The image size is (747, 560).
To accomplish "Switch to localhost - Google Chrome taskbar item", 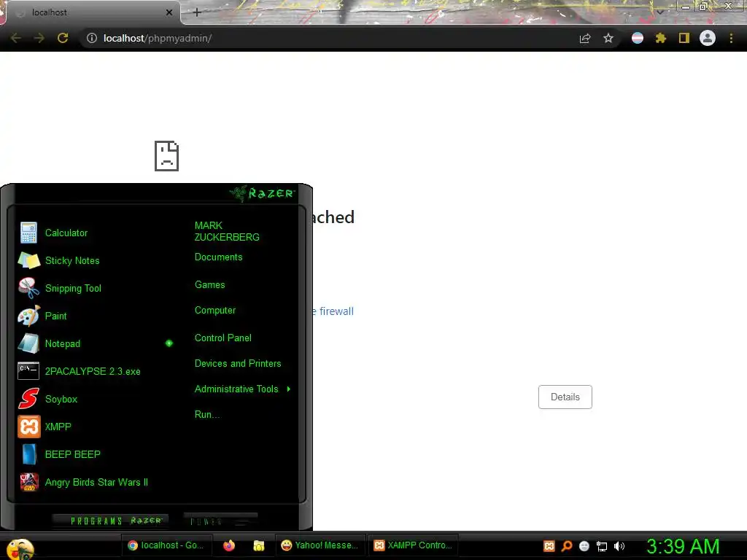I will (166, 545).
